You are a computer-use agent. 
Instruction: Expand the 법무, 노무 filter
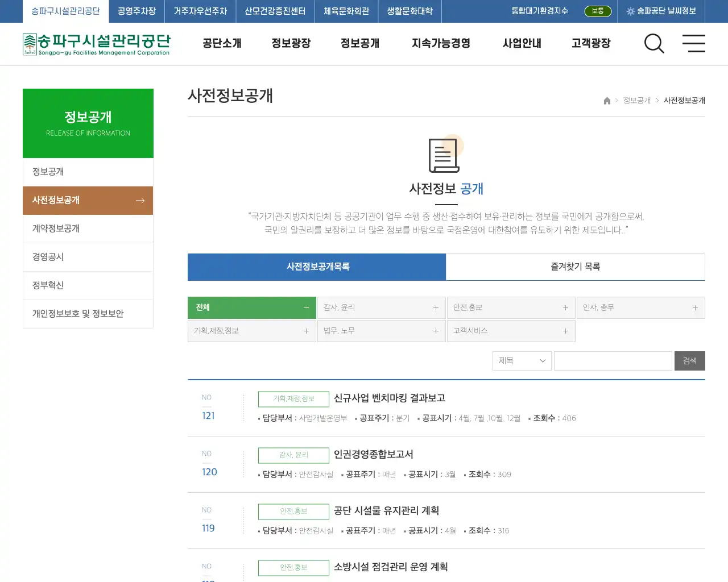(436, 331)
